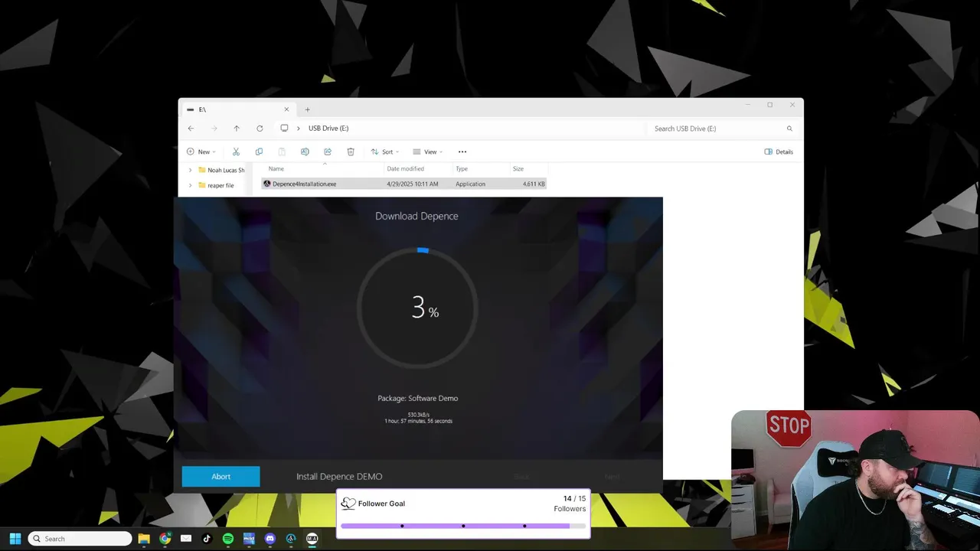The height and width of the screenshot is (551, 980).
Task: Open Spotify from taskbar
Action: pos(228,539)
